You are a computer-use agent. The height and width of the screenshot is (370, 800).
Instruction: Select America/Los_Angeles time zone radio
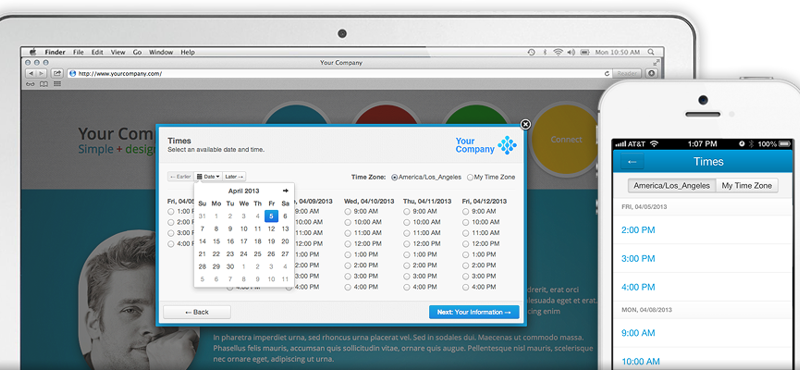(x=394, y=177)
